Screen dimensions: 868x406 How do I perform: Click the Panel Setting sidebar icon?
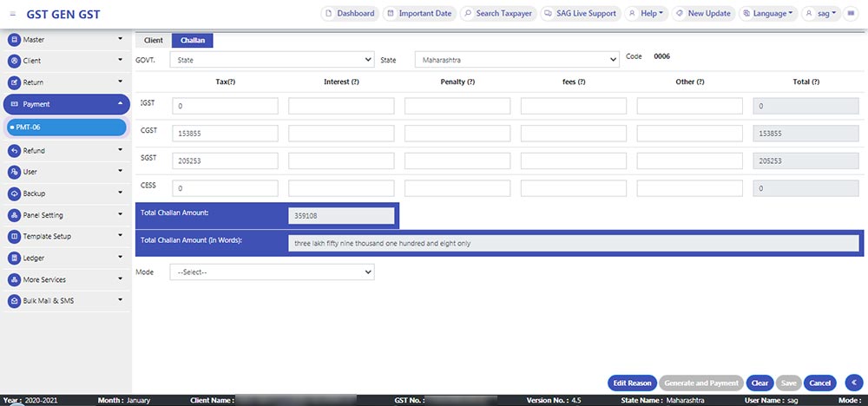pos(14,215)
